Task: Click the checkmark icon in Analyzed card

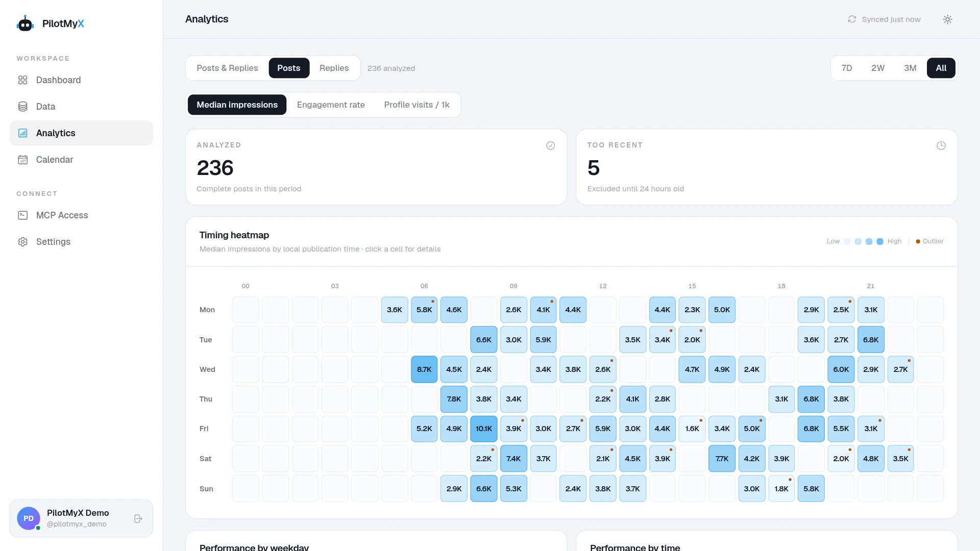Action: [x=551, y=146]
